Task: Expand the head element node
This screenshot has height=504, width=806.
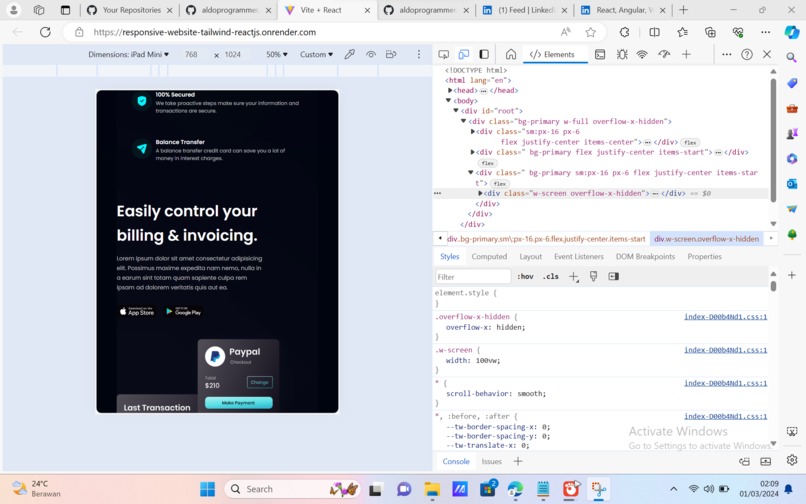Action: [450, 91]
